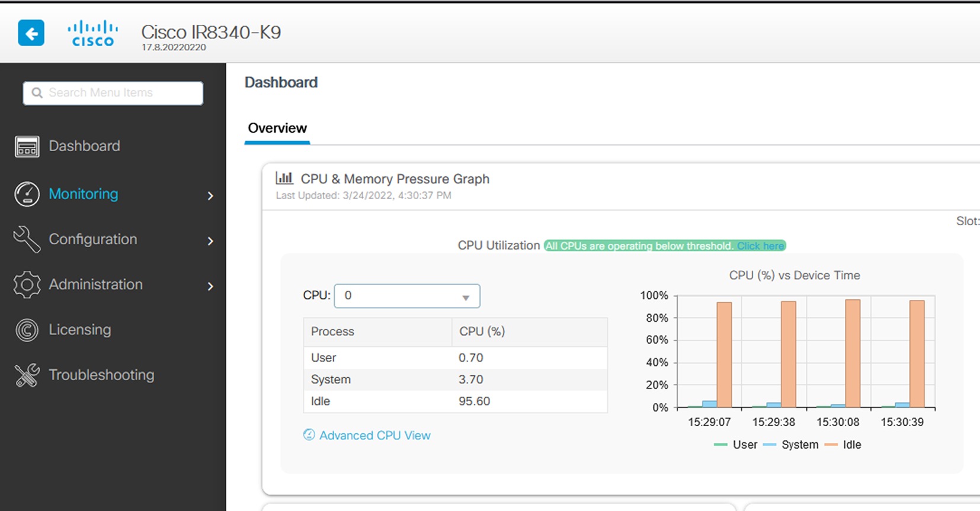
Task: Click the Cisco logo
Action: click(92, 33)
